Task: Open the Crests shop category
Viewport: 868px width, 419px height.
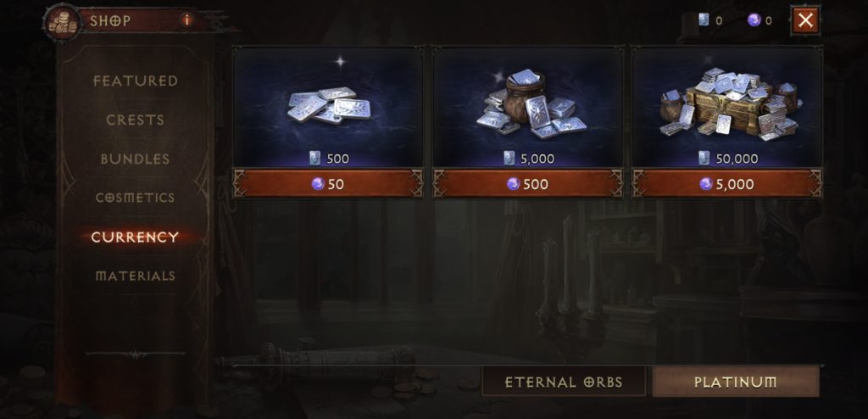Action: point(135,120)
